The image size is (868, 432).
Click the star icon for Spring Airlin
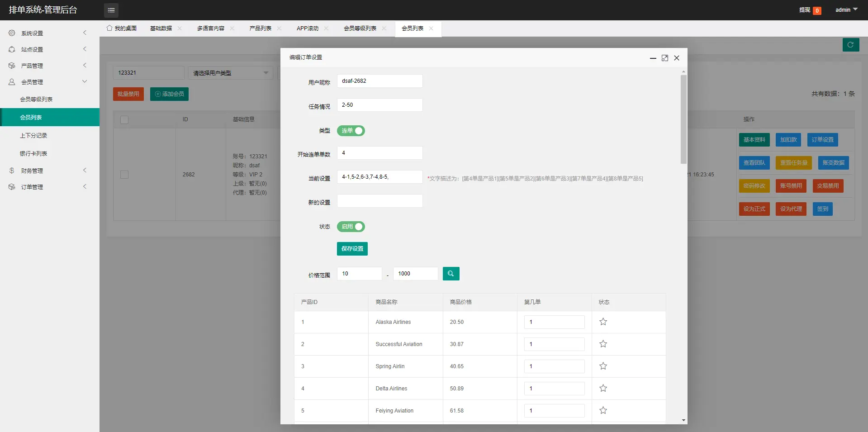point(603,366)
